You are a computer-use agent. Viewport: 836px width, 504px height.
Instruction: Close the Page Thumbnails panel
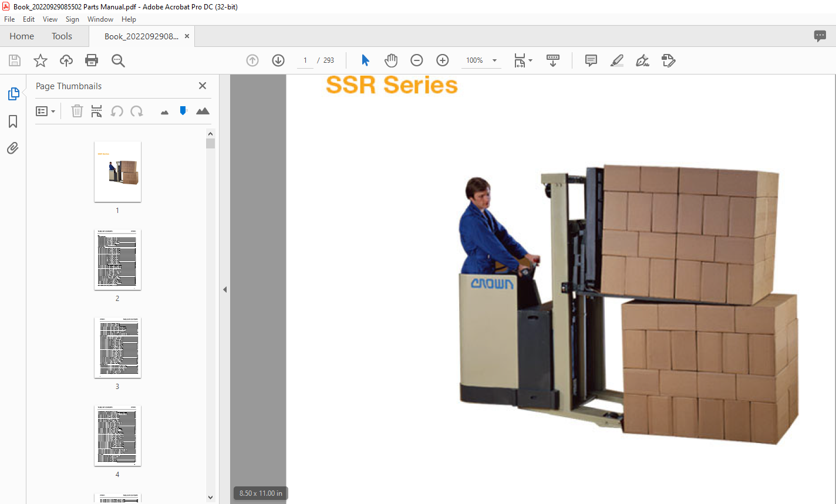pos(203,86)
